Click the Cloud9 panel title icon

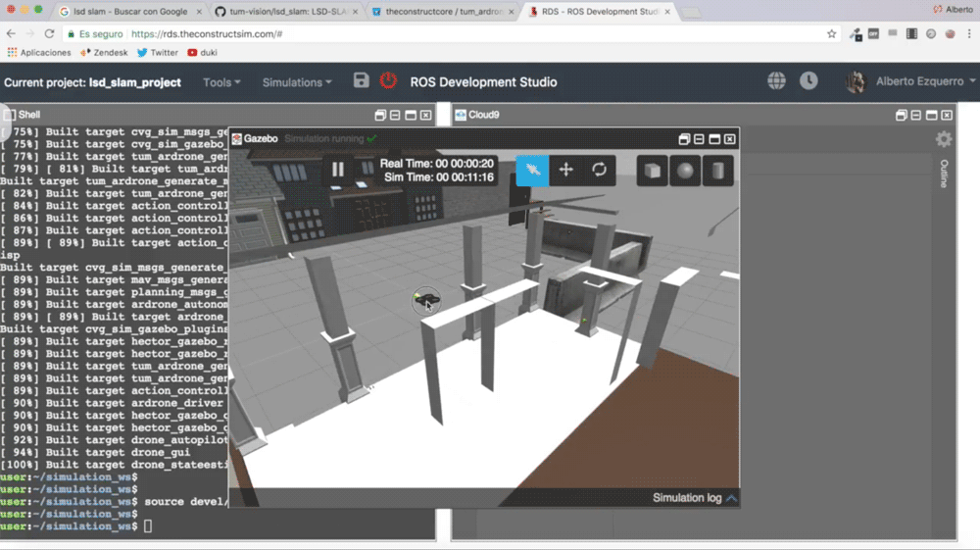461,115
